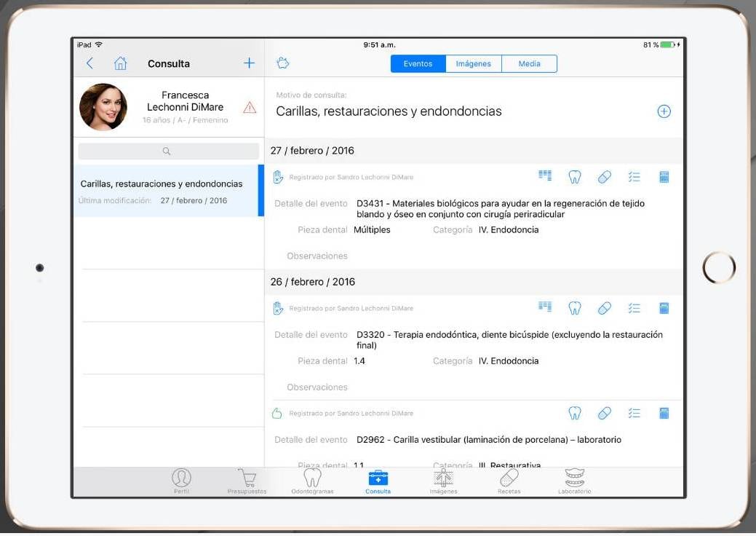Open the patient alert warning triangle
Viewport: 756px width, 536px height.
coord(250,108)
